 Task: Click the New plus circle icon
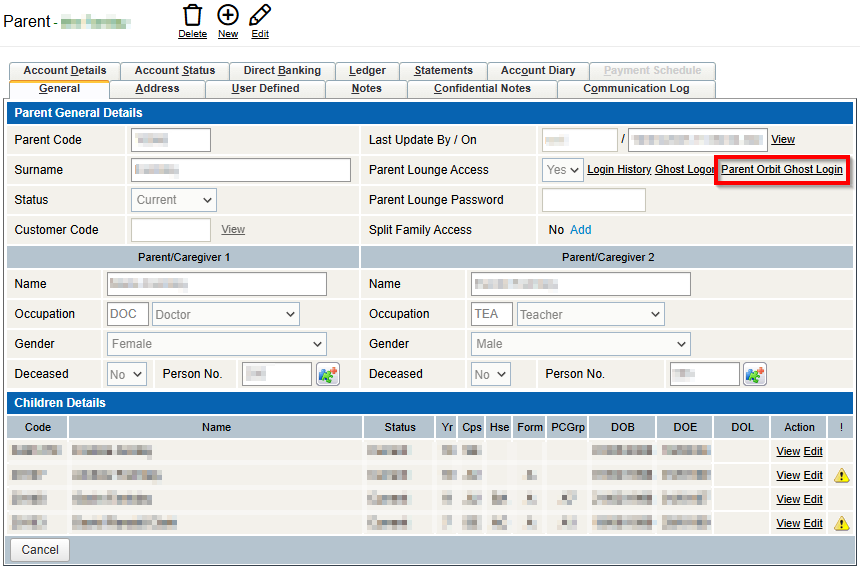(228, 15)
